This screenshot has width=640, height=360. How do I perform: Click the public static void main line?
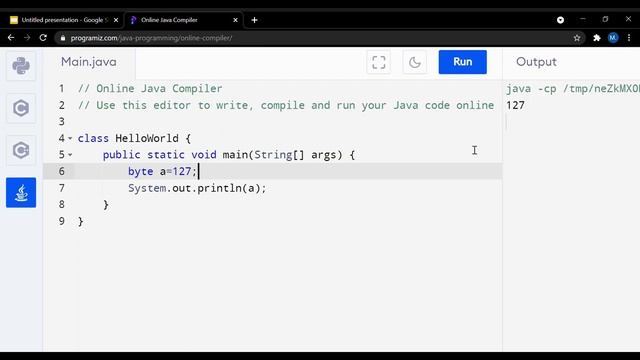[229, 155]
